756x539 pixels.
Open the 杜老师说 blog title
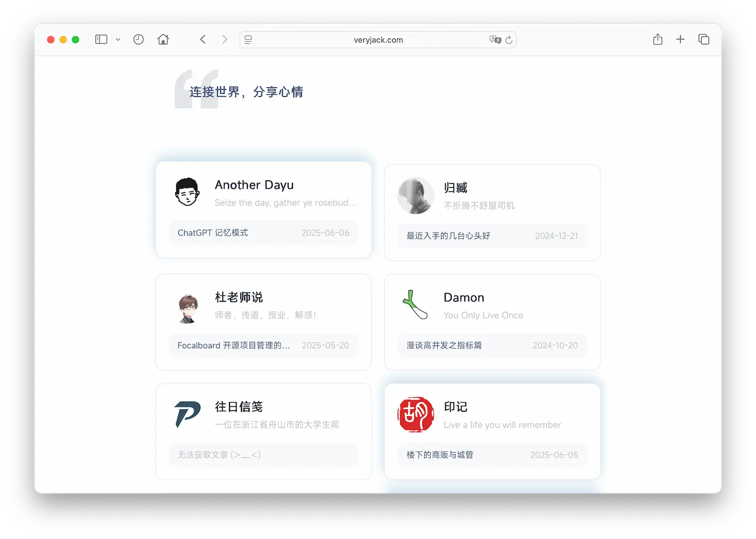239,297
